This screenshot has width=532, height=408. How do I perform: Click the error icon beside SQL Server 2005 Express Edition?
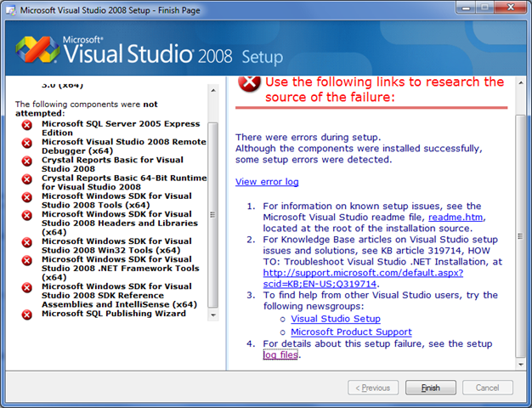click(x=27, y=125)
